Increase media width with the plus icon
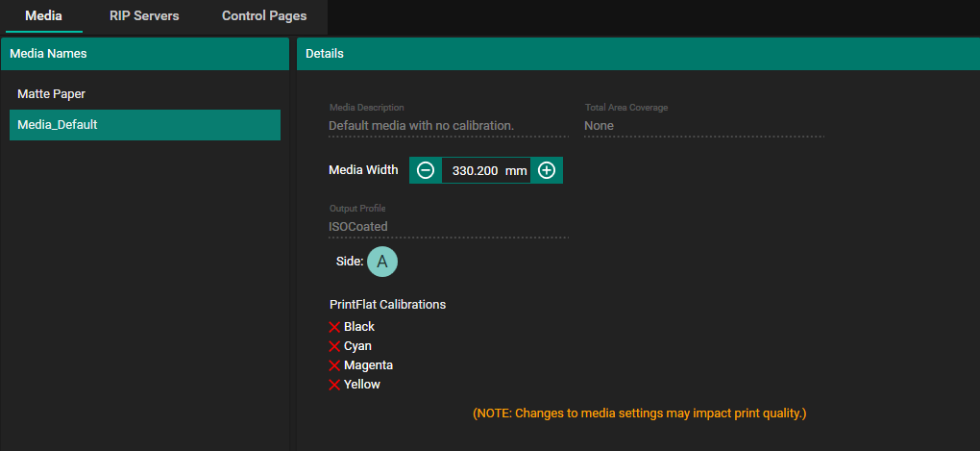Viewport: 980px width, 451px height. [x=547, y=170]
